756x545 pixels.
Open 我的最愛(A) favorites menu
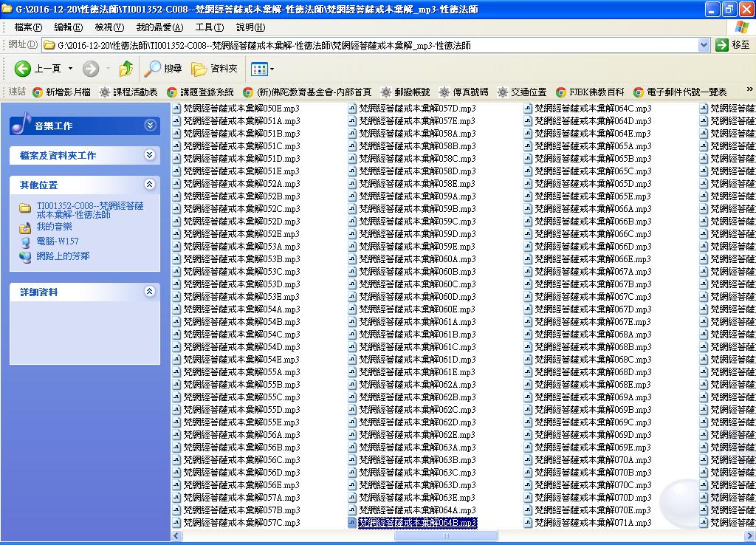159,27
